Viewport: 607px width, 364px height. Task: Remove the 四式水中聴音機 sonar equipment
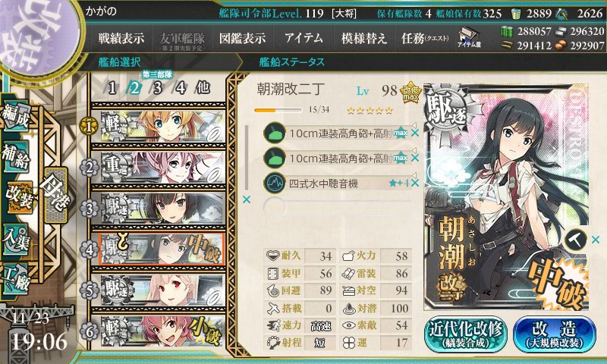click(415, 183)
